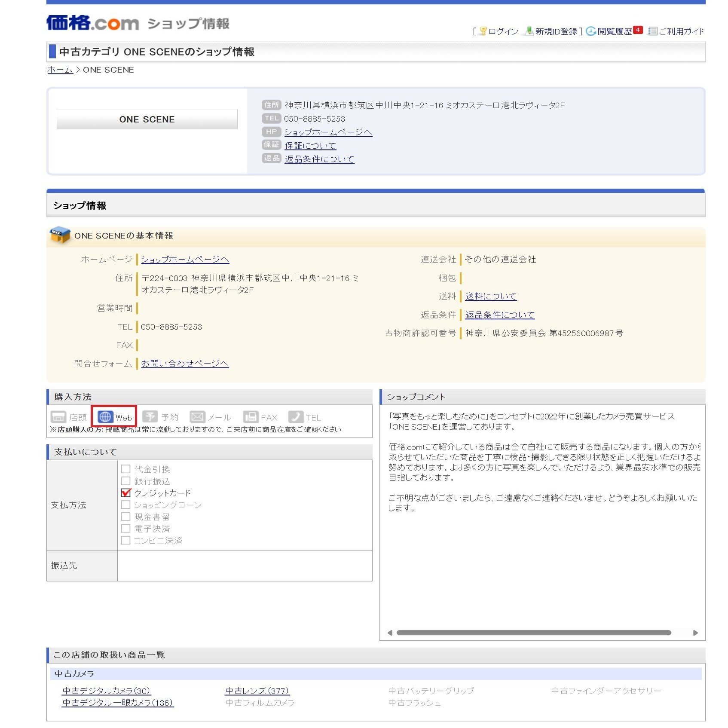Click the shop comment horizontal scrollbar thumb
This screenshot has height=728, width=728.
coord(534,633)
